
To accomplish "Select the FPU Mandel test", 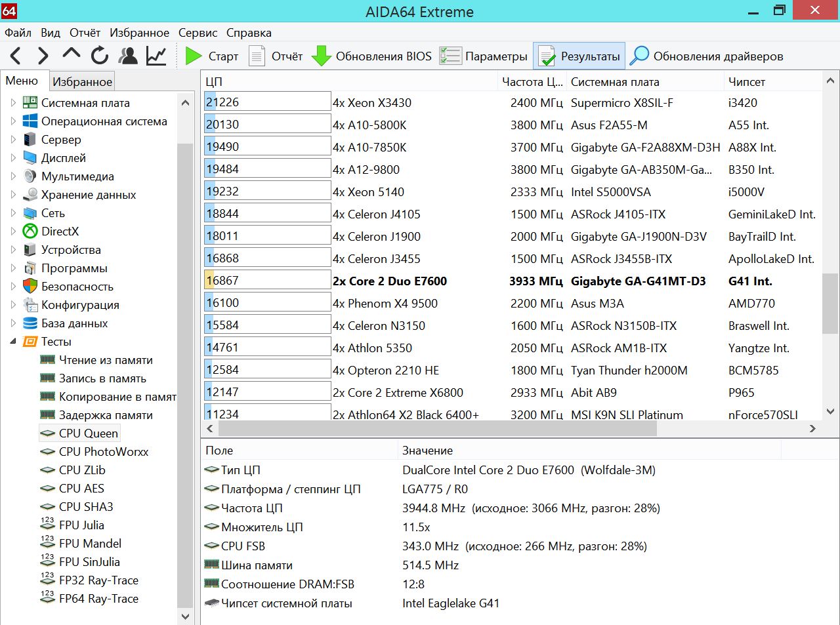I will [90, 544].
